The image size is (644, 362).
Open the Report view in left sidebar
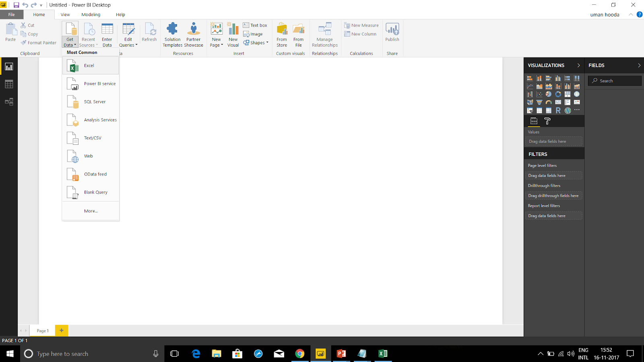point(9,67)
